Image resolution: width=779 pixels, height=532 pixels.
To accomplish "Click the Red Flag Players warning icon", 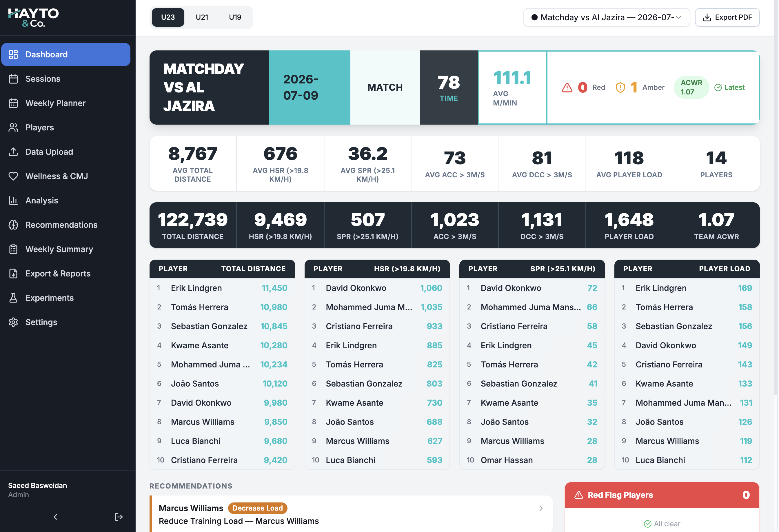I will 578,495.
